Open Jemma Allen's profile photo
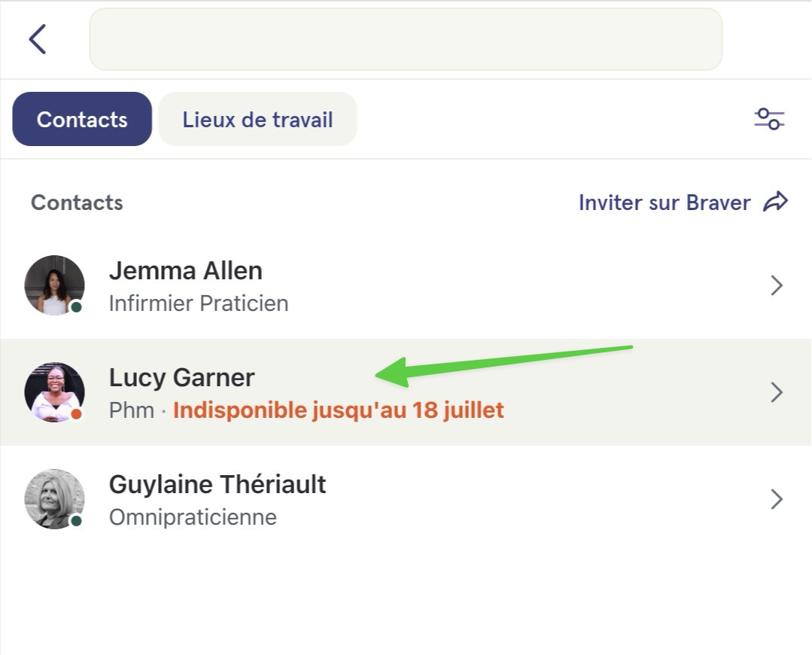Image resolution: width=812 pixels, height=655 pixels. tap(54, 285)
